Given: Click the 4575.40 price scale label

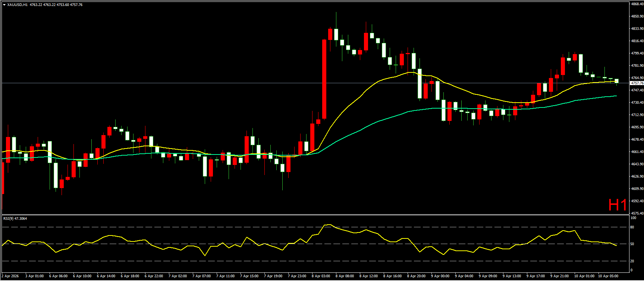Looking at the screenshot, I should [x=637, y=213].
